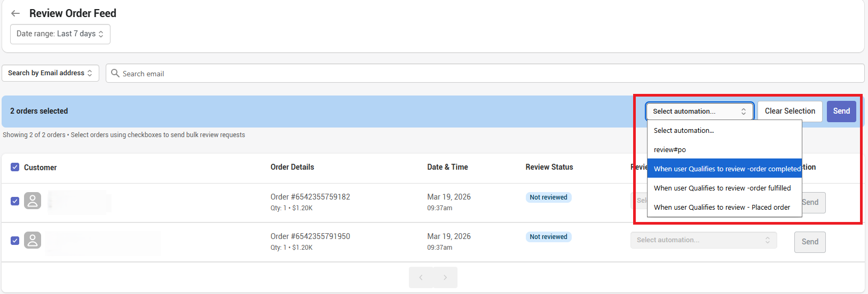The height and width of the screenshot is (294, 868).
Task: Click Order #6542355791950 text
Action: (x=310, y=236)
